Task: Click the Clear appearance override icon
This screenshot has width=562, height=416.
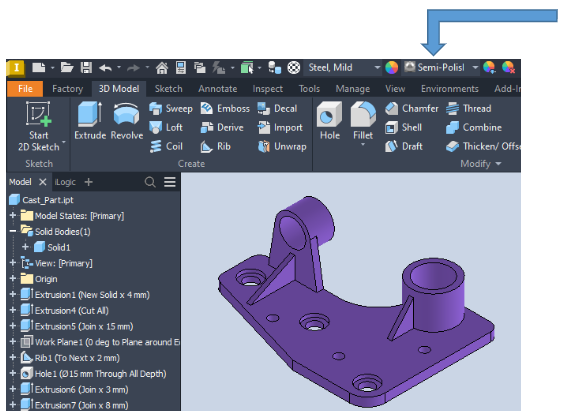Action: point(508,67)
